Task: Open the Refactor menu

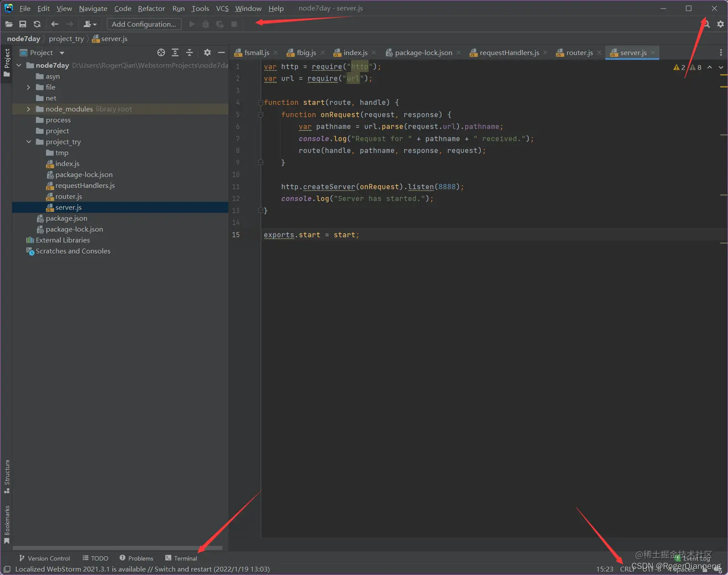Action: [151, 8]
